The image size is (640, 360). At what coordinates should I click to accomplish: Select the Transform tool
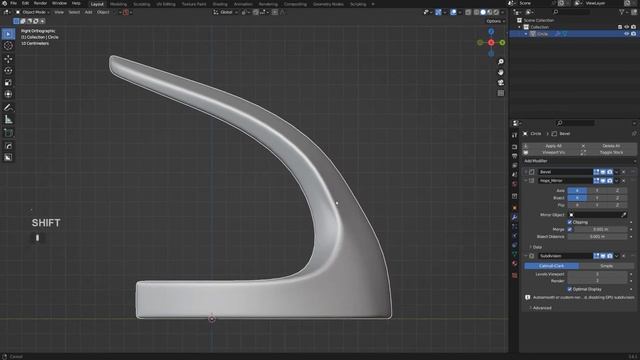point(8,94)
